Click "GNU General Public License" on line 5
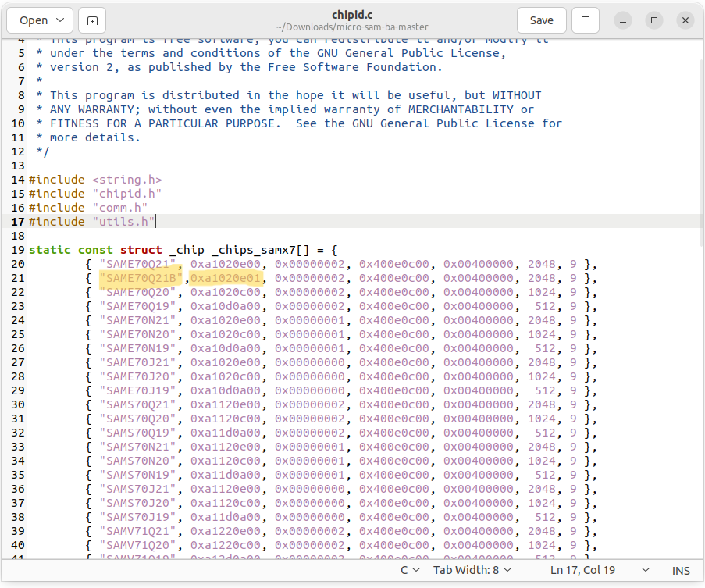705x588 pixels. [408, 54]
